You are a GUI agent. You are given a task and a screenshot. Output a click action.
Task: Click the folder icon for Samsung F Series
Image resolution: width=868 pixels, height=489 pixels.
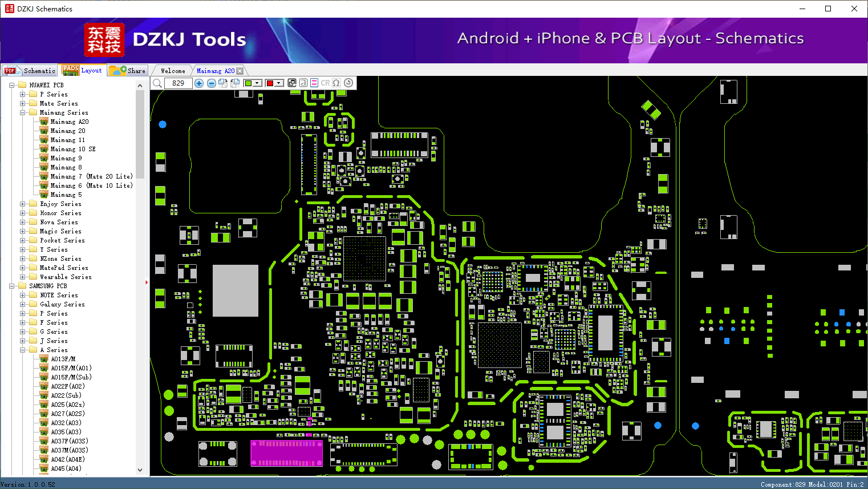pos(33,322)
